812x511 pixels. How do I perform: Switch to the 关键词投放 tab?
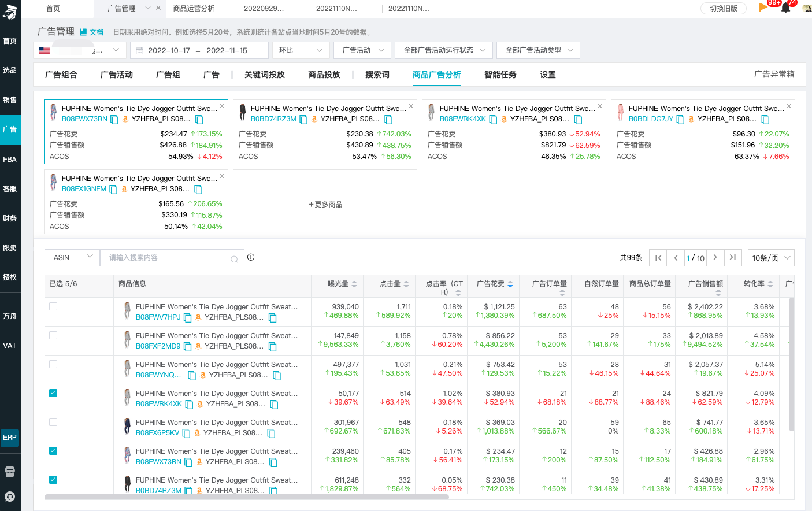click(265, 75)
